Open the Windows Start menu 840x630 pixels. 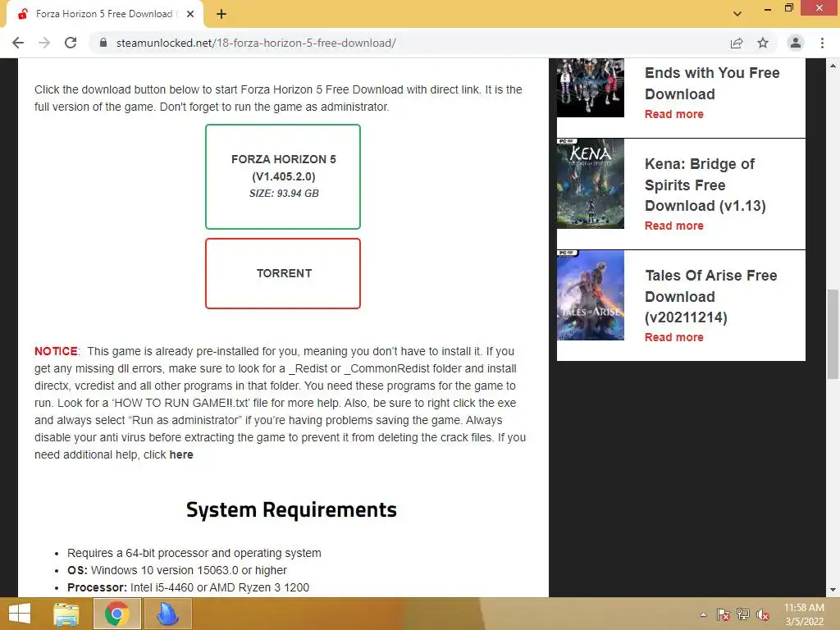[20, 614]
